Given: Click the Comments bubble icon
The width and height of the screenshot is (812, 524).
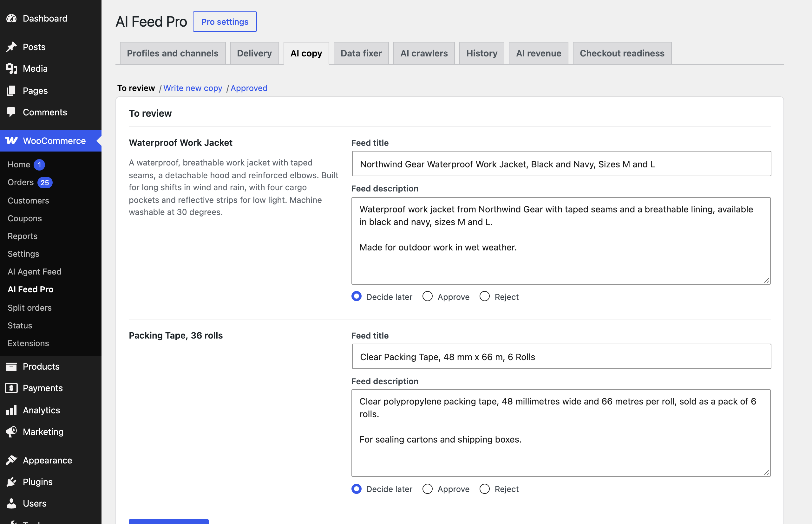Looking at the screenshot, I should pos(11,112).
